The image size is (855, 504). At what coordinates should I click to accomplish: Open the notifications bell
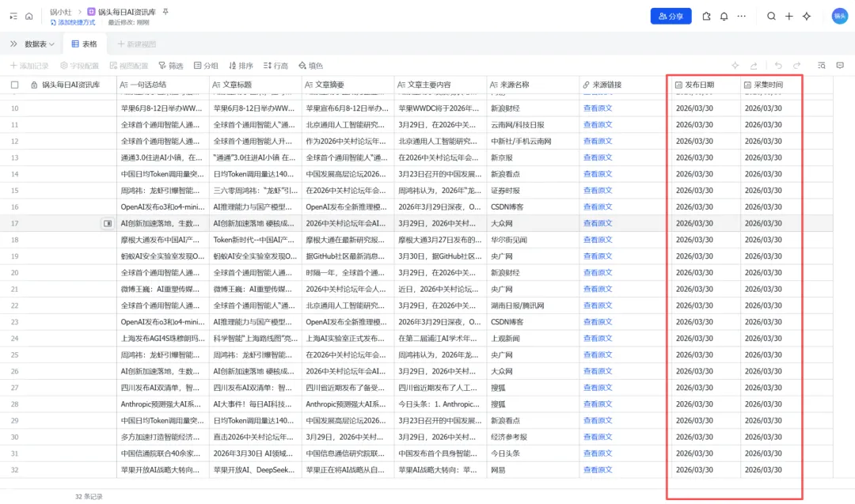point(724,17)
